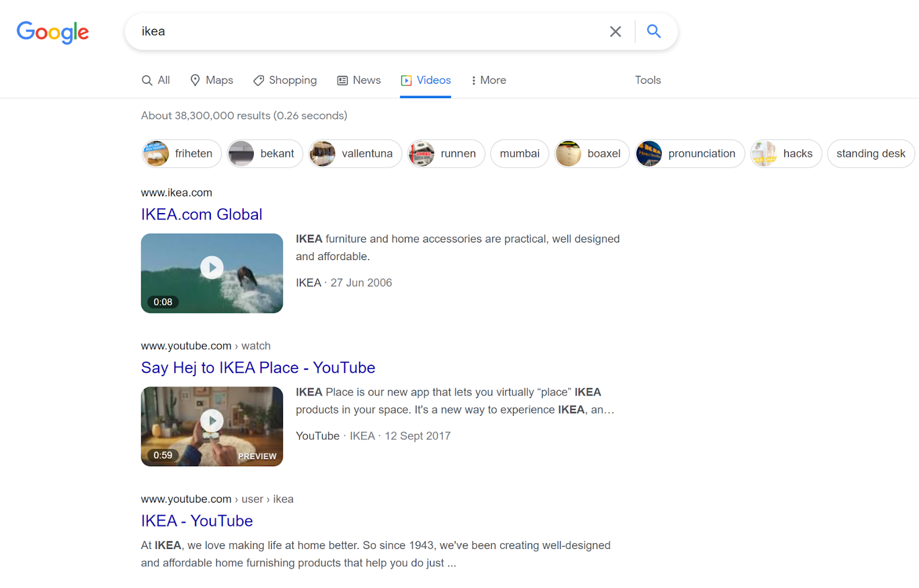
Task: Click the three-dot icon beside More
Action: 473,80
